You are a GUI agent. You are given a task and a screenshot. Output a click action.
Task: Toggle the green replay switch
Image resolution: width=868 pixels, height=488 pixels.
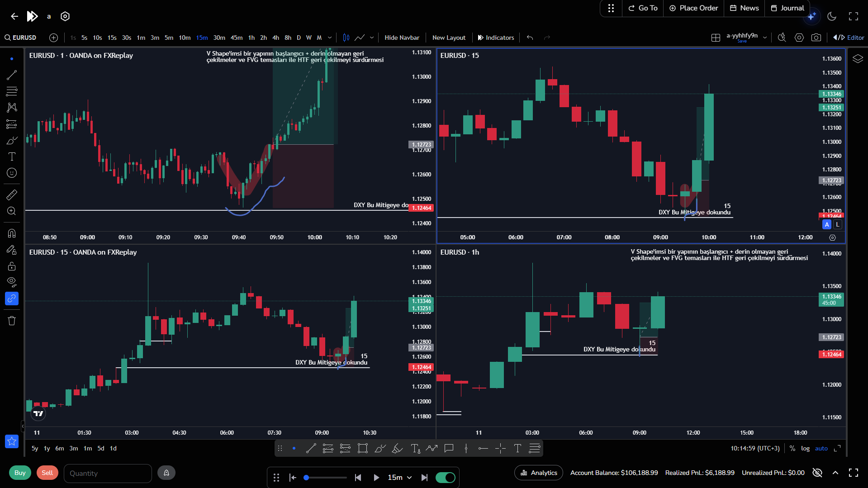pyautogui.click(x=445, y=478)
